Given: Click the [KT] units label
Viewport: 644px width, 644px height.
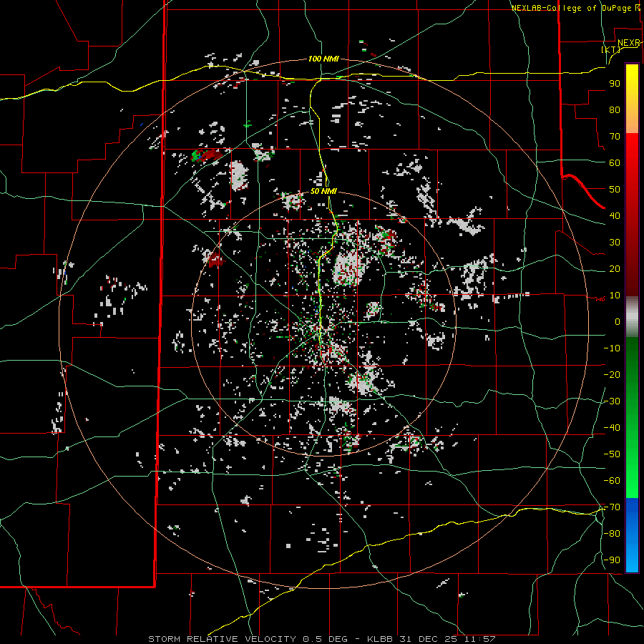Looking at the screenshot, I should [x=611, y=49].
